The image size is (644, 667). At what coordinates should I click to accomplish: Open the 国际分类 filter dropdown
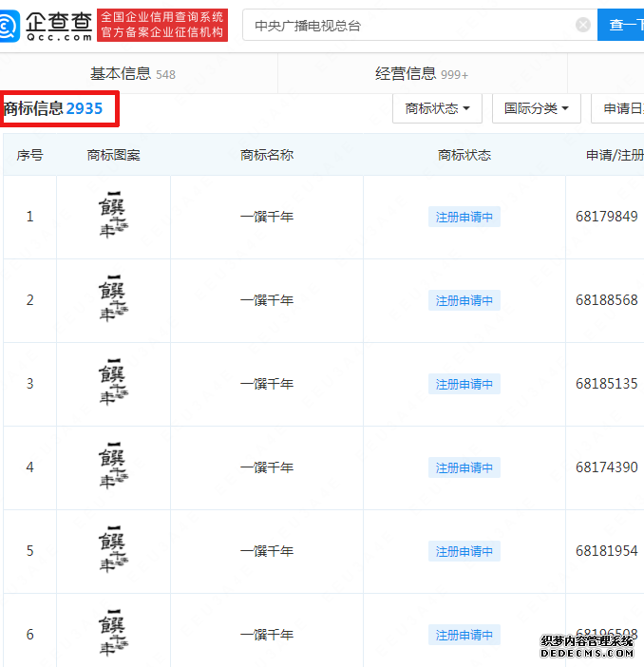coord(537,108)
